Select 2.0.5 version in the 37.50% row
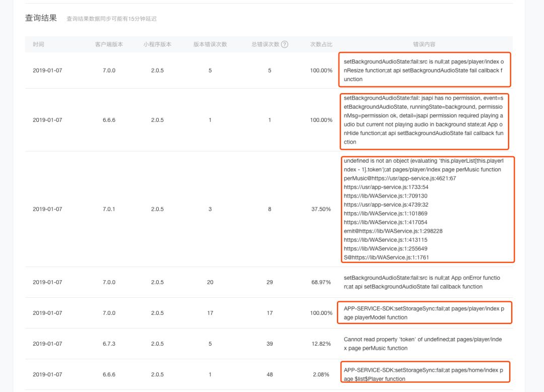 158,209
